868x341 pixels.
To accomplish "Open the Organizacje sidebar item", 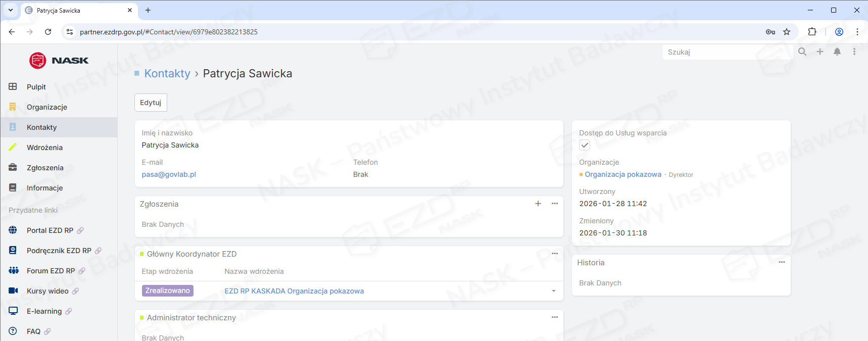I will pyautogui.click(x=47, y=107).
